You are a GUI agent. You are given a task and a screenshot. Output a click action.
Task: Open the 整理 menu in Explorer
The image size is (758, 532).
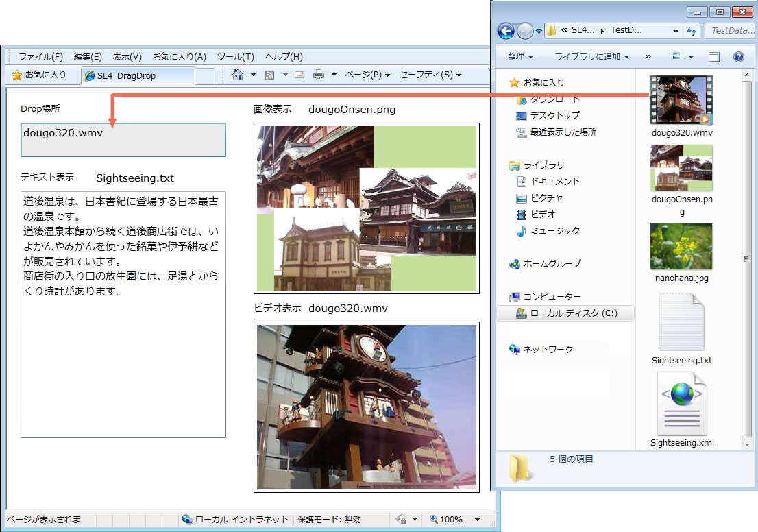520,57
